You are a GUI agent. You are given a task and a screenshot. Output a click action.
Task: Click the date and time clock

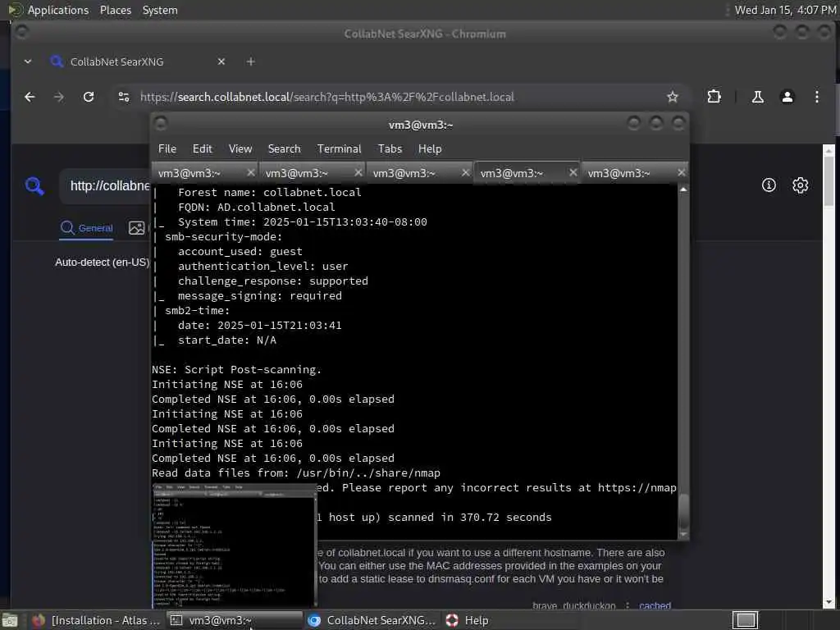click(785, 10)
